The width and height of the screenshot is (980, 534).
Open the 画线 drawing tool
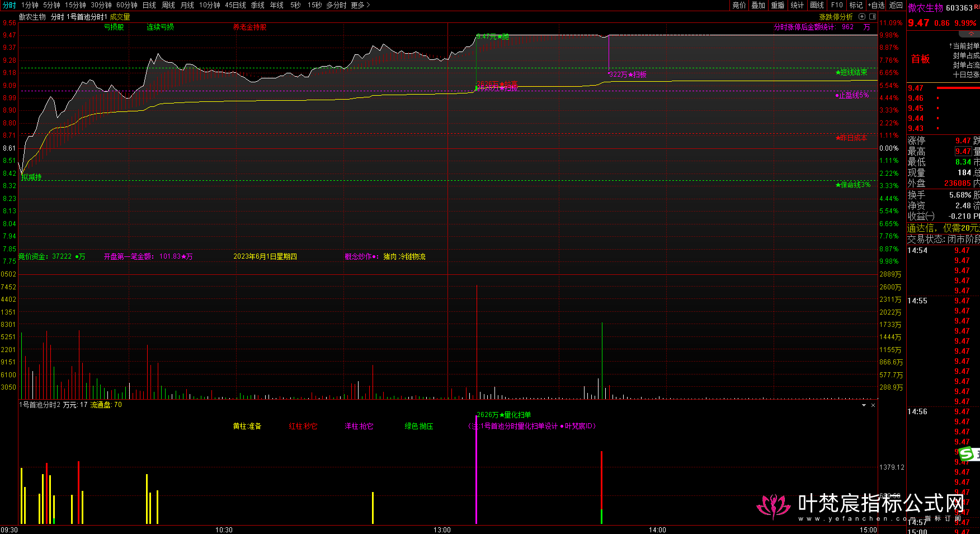[817, 5]
